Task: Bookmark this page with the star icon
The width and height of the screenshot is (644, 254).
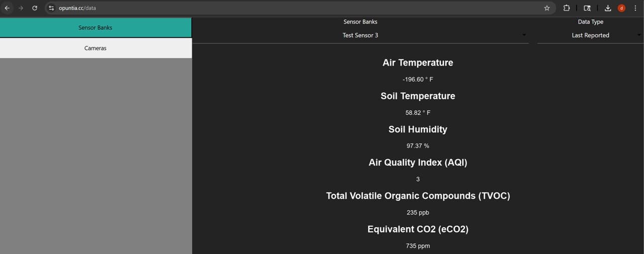Action: point(547,8)
